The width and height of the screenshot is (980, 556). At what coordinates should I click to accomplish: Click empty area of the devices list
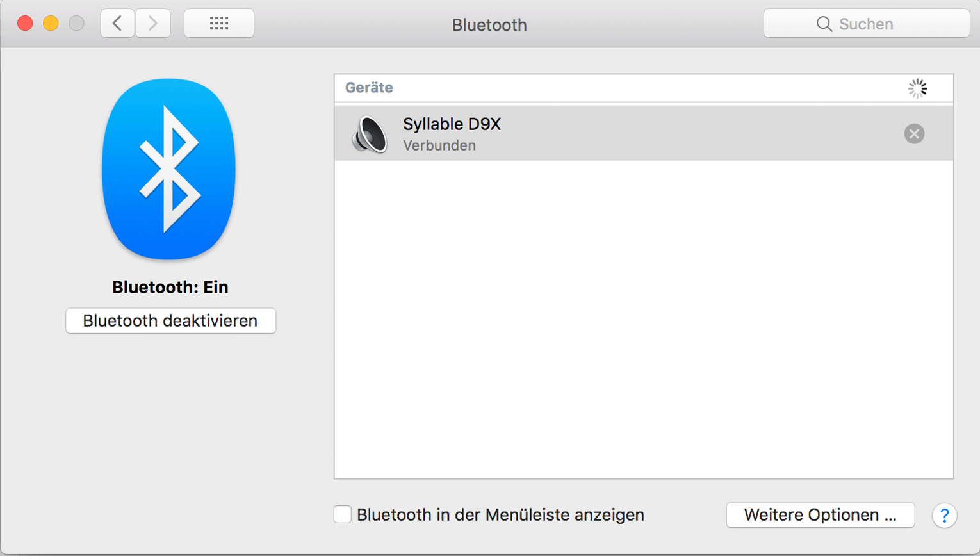coord(643,320)
